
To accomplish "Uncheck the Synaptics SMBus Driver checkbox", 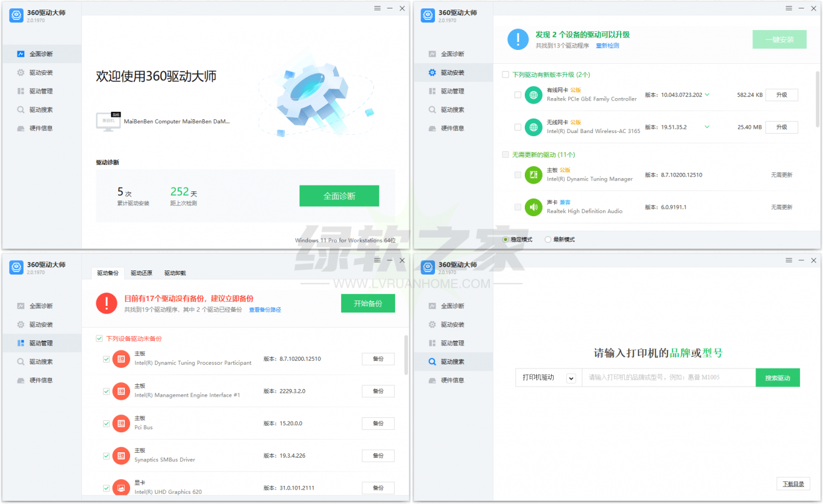I will pyautogui.click(x=107, y=456).
